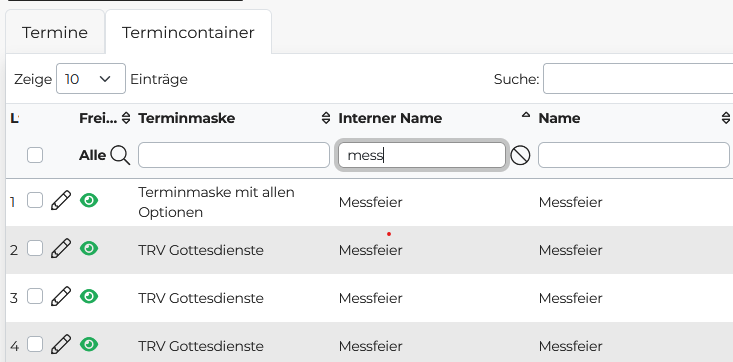The width and height of the screenshot is (733, 362).
Task: Focus the Name column filter input
Action: 633,155
